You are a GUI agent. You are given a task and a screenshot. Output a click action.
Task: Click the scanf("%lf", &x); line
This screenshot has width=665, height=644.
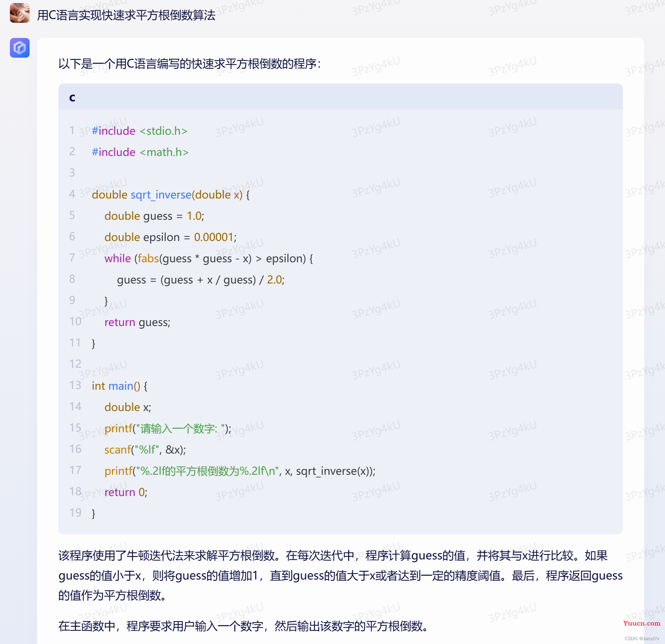pyautogui.click(x=145, y=450)
